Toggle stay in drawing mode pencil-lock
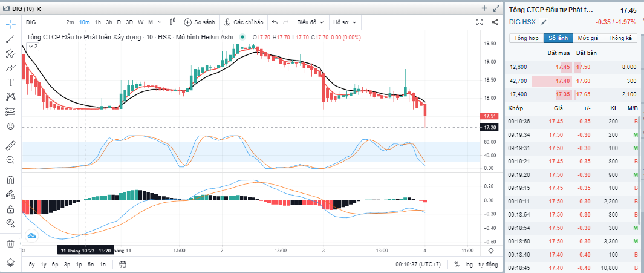The image size is (644, 273). point(11,194)
